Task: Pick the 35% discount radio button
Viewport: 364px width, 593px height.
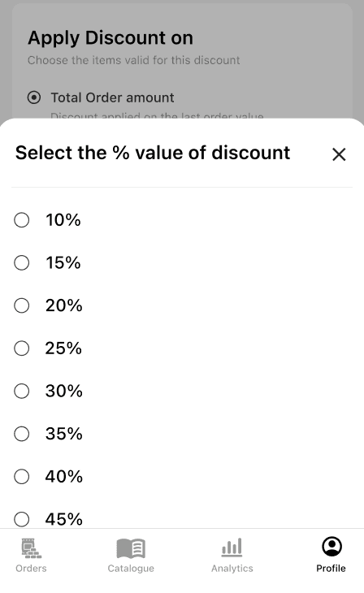Action: (x=22, y=434)
